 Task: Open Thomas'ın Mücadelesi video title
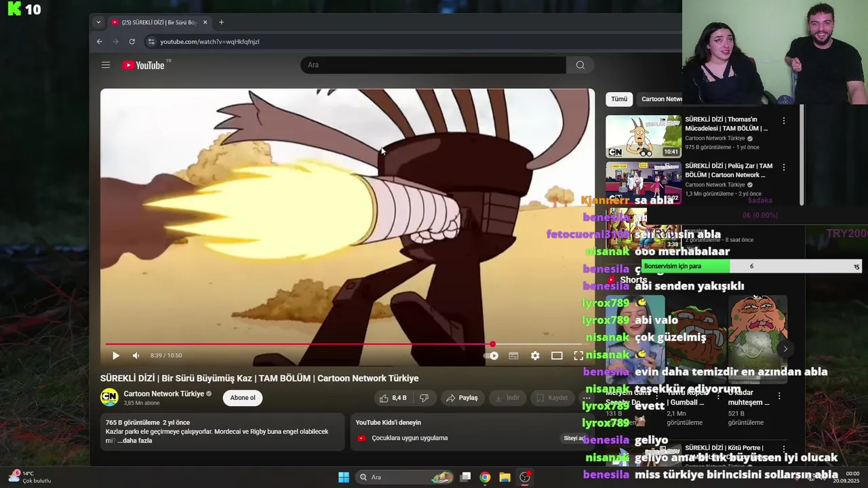(726, 124)
